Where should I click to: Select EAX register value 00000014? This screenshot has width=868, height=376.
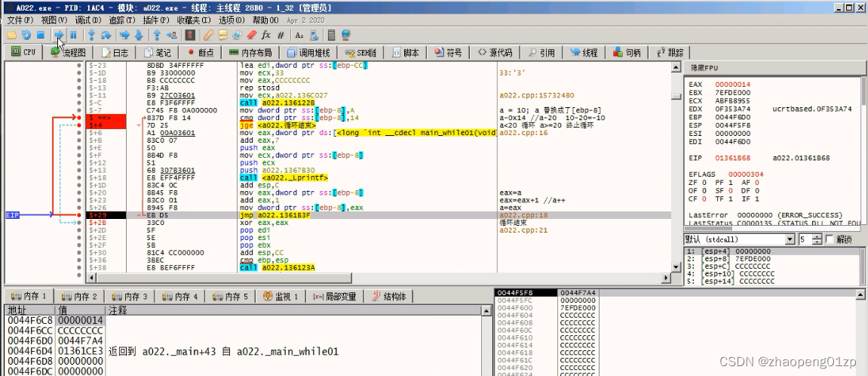(x=732, y=85)
